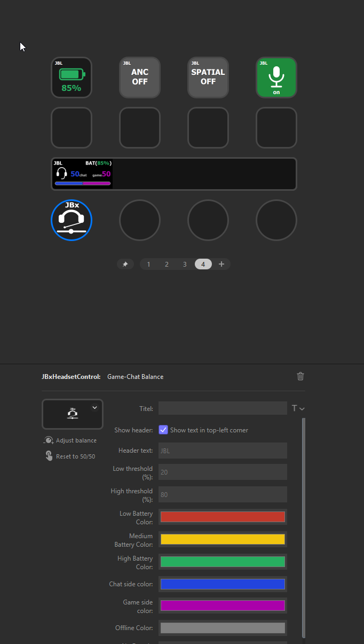The image size is (364, 644).
Task: Open the action icon dropdown
Action: tap(94, 407)
